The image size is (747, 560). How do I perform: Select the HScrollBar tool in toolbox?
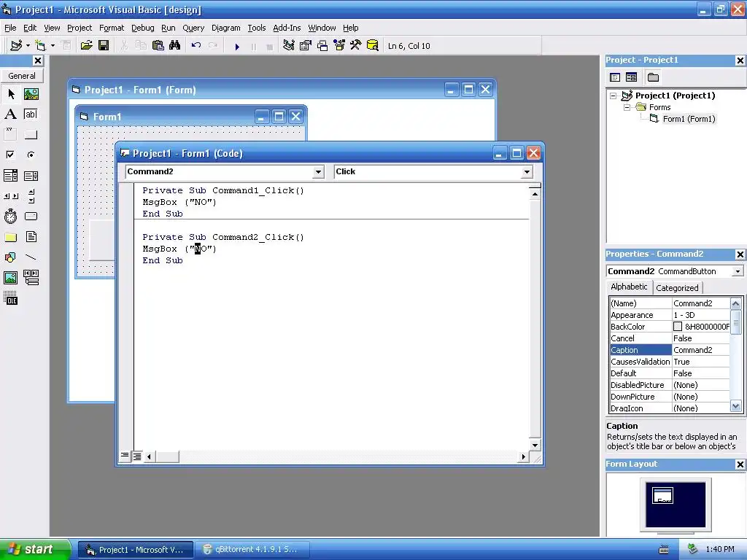click(x=10, y=195)
